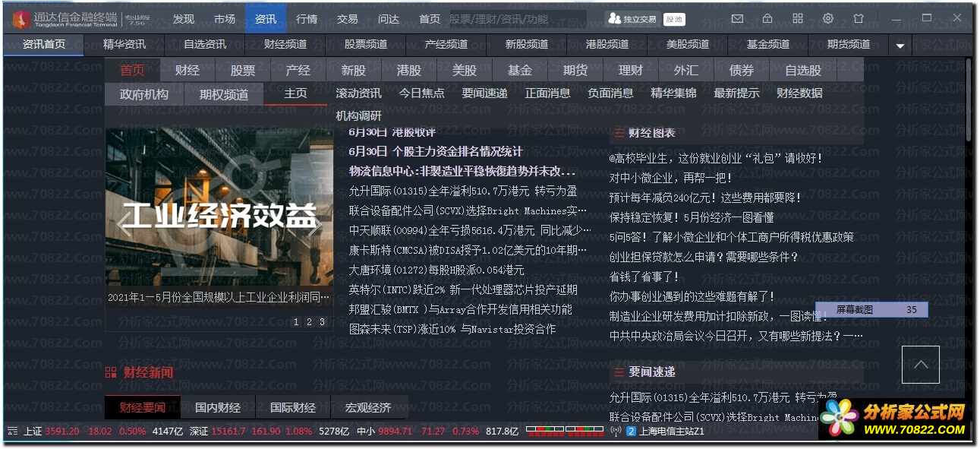Click the red-green market indicator bar
This screenshot has height=449, width=980.
(565, 432)
